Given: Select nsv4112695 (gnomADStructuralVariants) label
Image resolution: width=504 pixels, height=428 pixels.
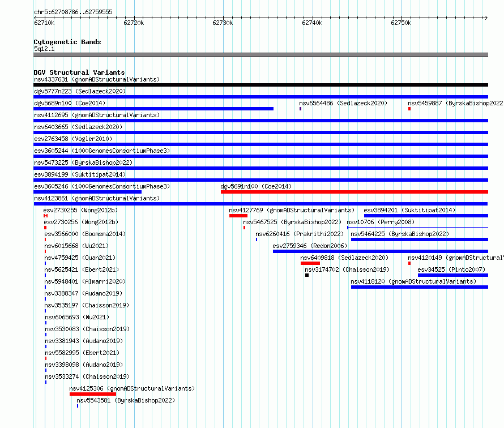Looking at the screenshot, I should 97,115.
